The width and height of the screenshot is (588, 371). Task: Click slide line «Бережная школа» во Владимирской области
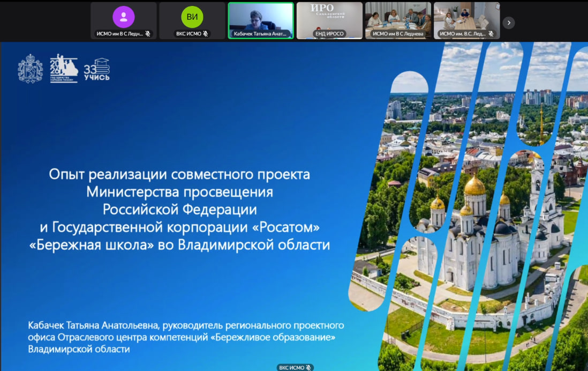point(179,244)
